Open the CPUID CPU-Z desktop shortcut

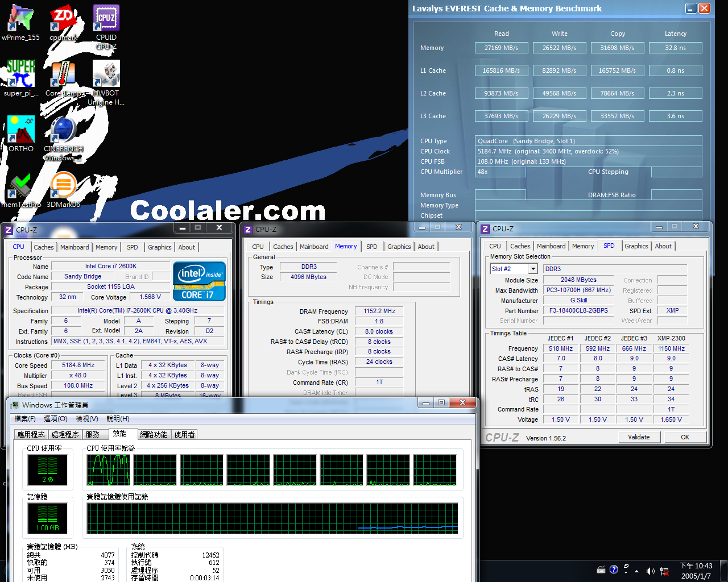click(x=106, y=27)
